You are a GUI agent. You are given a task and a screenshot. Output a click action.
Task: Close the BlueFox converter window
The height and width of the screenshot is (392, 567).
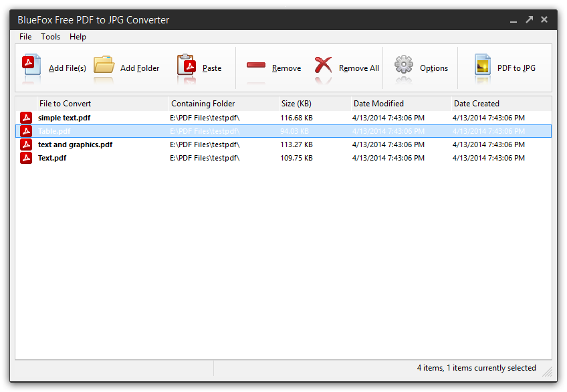pos(544,19)
